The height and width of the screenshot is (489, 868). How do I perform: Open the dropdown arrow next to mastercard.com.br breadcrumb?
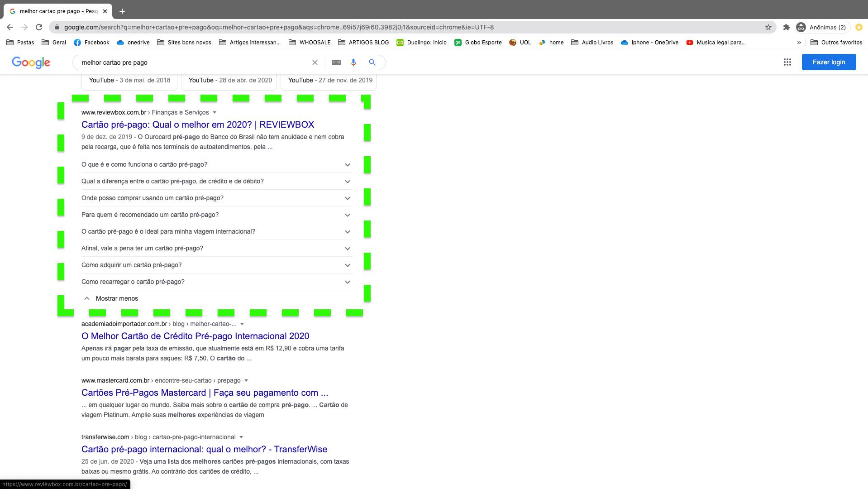(246, 380)
